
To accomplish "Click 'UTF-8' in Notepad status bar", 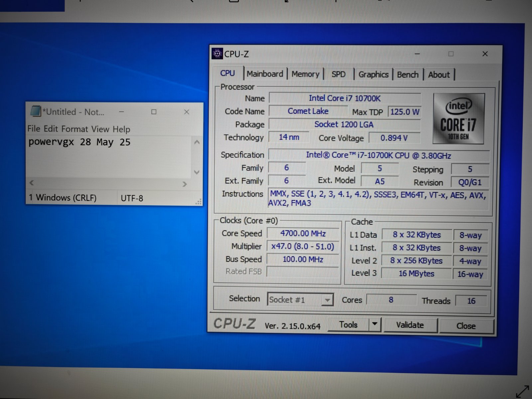I will 132,199.
